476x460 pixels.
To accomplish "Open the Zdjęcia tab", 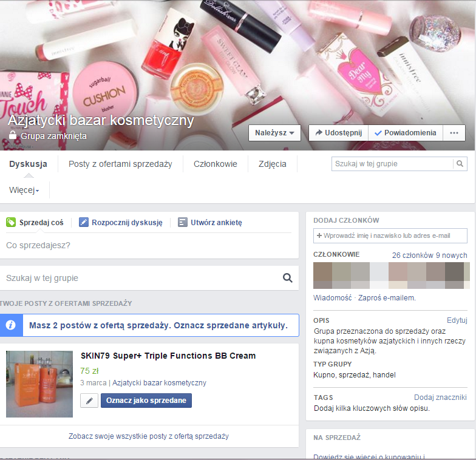I will pyautogui.click(x=272, y=164).
